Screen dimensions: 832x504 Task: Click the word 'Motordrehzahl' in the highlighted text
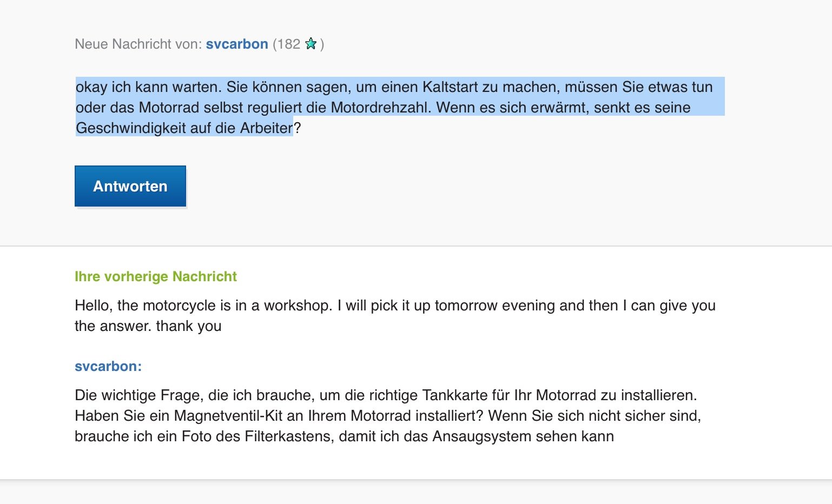381,108
